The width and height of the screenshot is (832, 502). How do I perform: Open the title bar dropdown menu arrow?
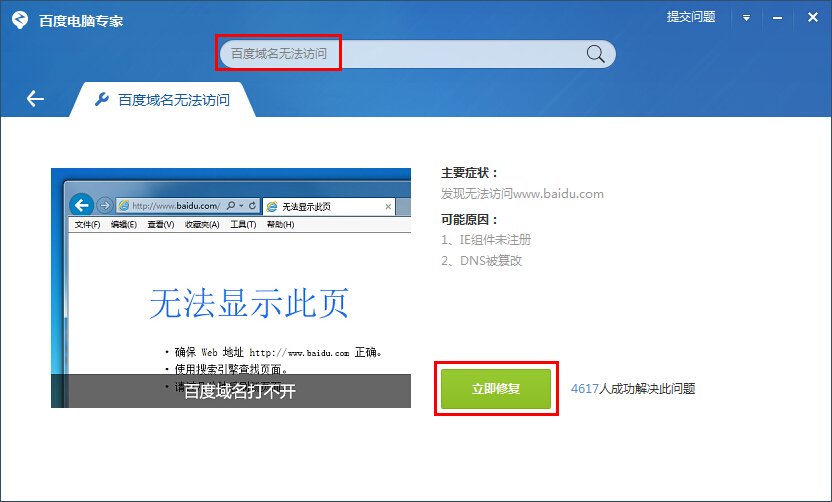(746, 18)
